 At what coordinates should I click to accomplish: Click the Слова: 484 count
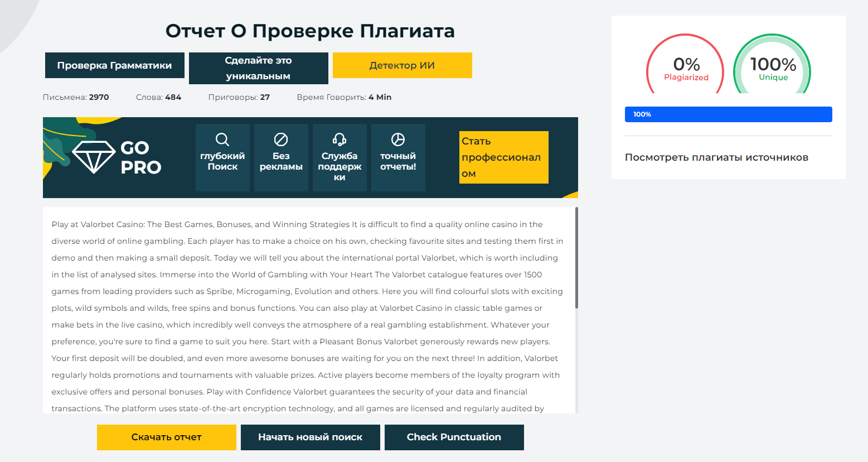coord(158,97)
